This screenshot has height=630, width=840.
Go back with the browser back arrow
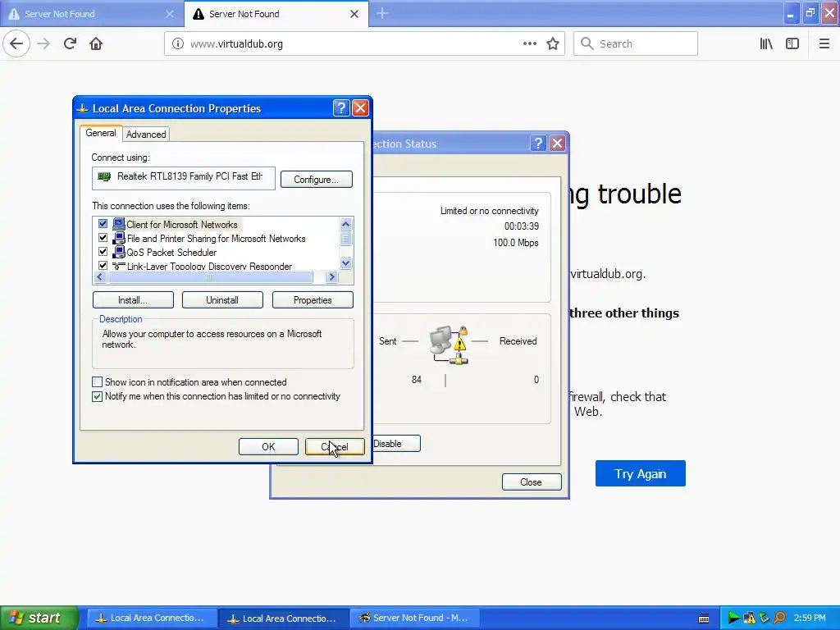(x=16, y=43)
